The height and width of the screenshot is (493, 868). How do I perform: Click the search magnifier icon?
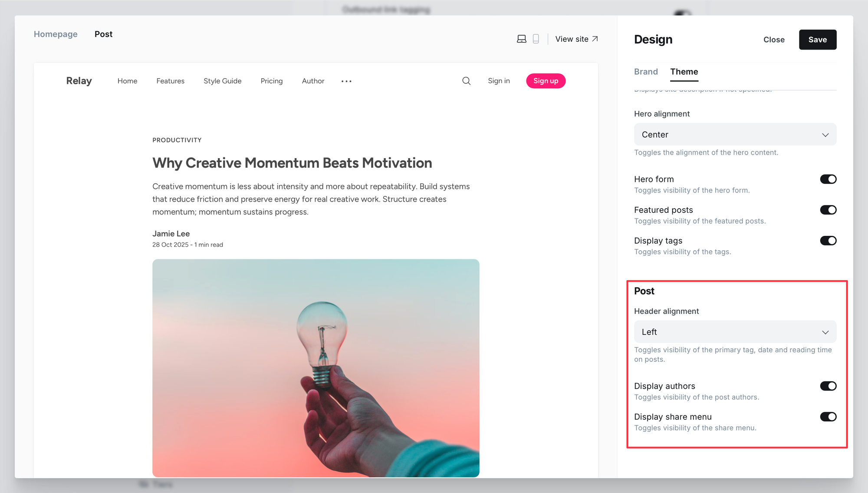[467, 81]
